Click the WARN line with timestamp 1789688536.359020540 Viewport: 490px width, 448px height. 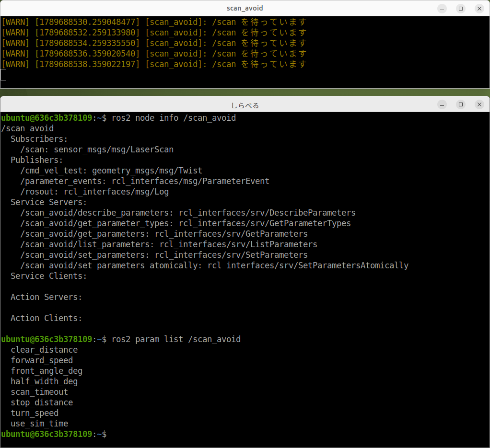pyautogui.click(x=154, y=54)
